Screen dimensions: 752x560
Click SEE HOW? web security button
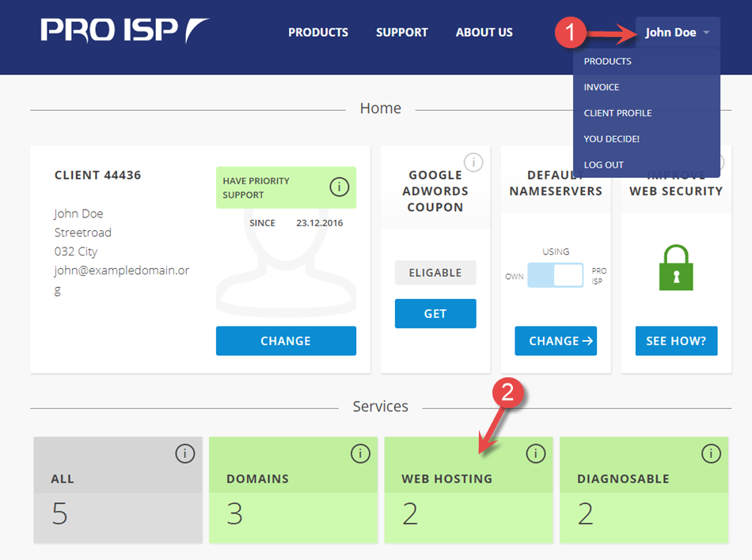pyautogui.click(x=676, y=341)
